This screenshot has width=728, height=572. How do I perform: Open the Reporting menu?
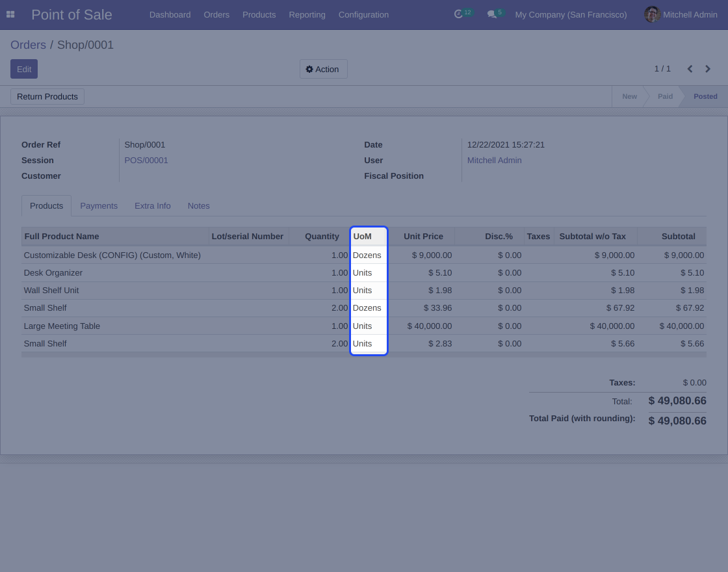click(x=307, y=14)
